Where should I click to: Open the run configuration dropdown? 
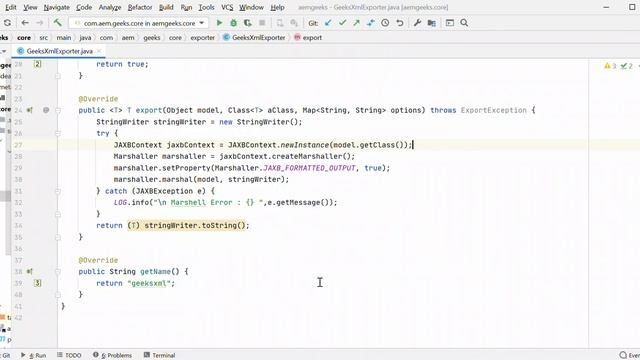[139, 23]
